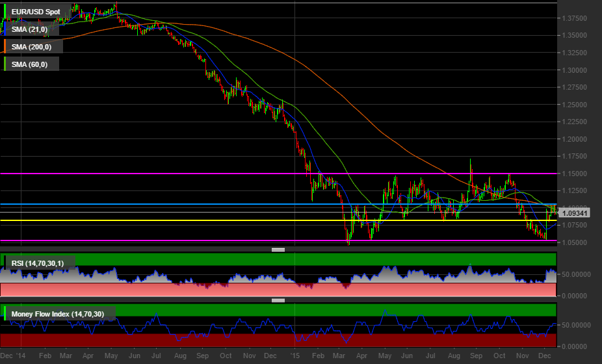The image size is (602, 364).
Task: Click the green swatch beside EUR/USD Spot
Action: 6,12
